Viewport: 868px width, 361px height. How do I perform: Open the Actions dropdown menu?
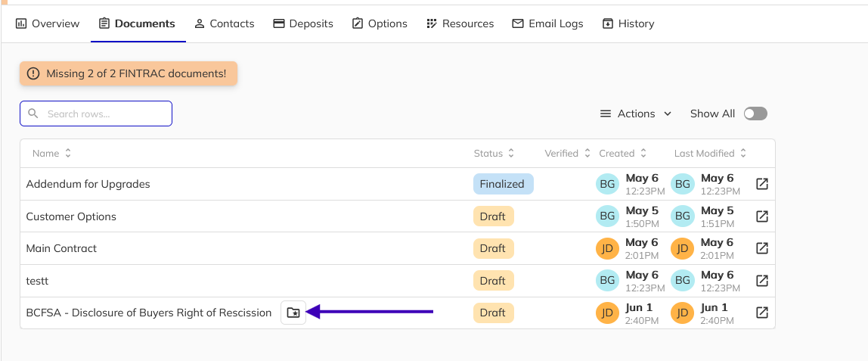[x=636, y=114]
